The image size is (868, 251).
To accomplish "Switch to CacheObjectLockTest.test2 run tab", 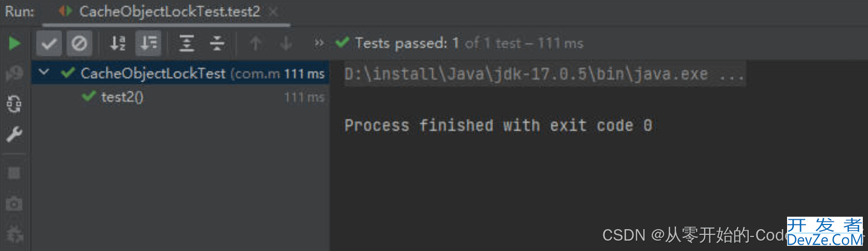I will tap(169, 11).
